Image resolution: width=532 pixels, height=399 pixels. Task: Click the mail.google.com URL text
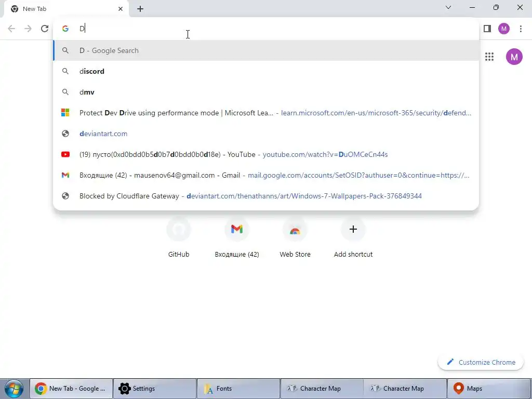pos(358,175)
